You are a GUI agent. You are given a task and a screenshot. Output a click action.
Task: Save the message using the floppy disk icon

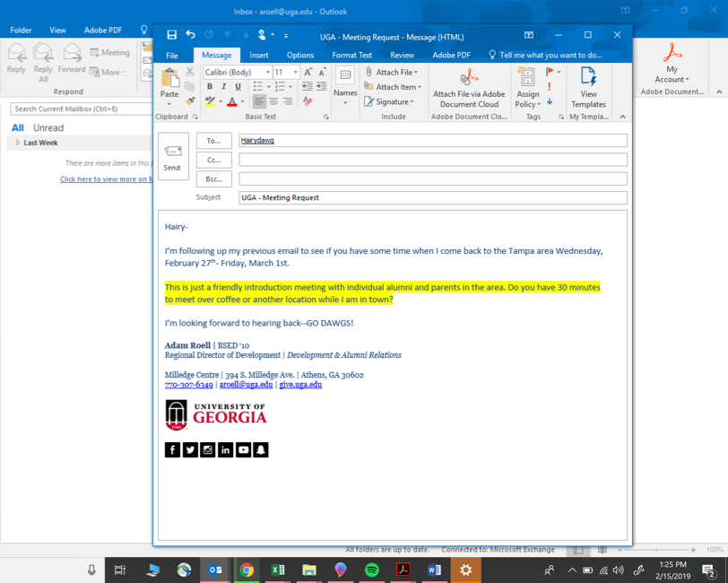172,35
